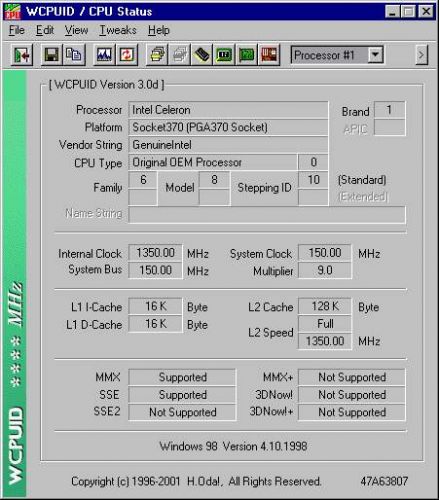Screen dimensions: 439x500
Task: Click the L2 Speed value Full
Action: pos(325,324)
